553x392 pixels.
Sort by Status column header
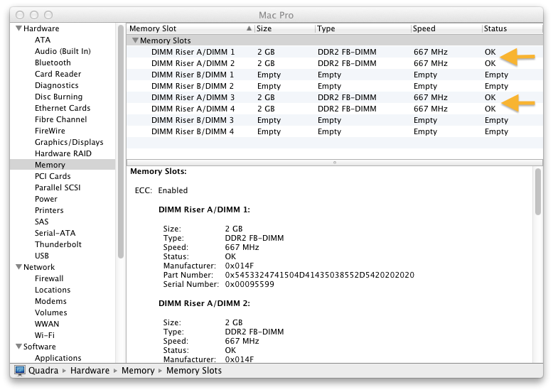512,28
